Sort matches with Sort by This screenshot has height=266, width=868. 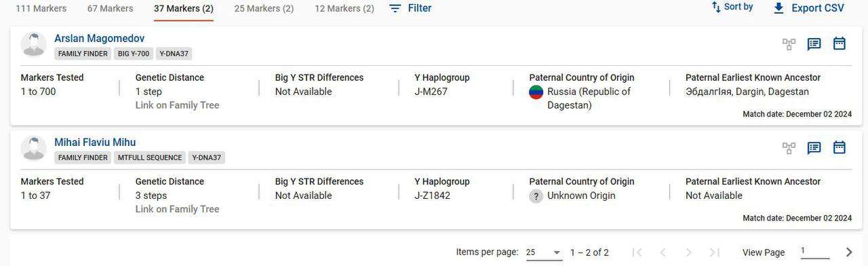pos(732,7)
